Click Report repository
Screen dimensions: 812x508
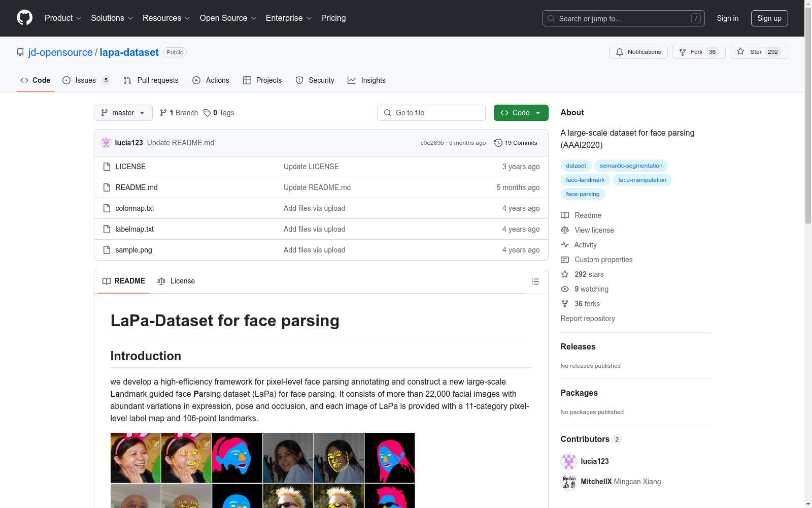pos(588,319)
